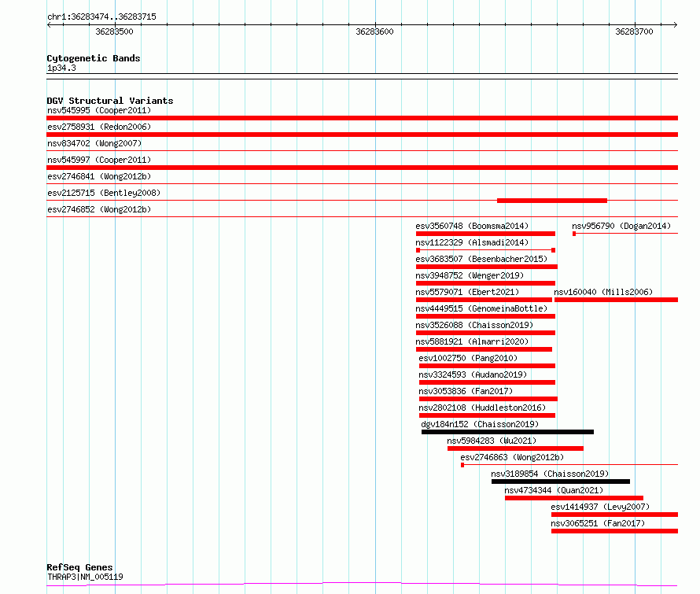Click the red nsv4734344 (Quan2021) bar
700x594 pixels.
pos(574,498)
